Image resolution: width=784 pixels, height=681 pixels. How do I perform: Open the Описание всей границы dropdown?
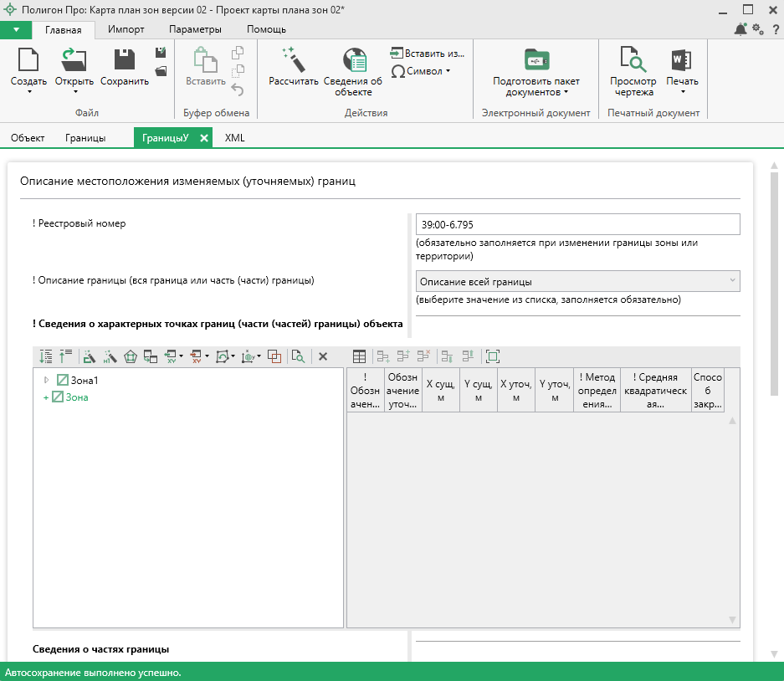click(577, 281)
